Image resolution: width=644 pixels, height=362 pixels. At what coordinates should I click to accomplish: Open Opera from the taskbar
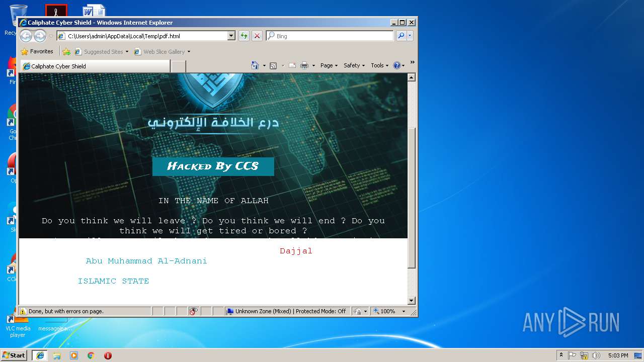point(108,355)
